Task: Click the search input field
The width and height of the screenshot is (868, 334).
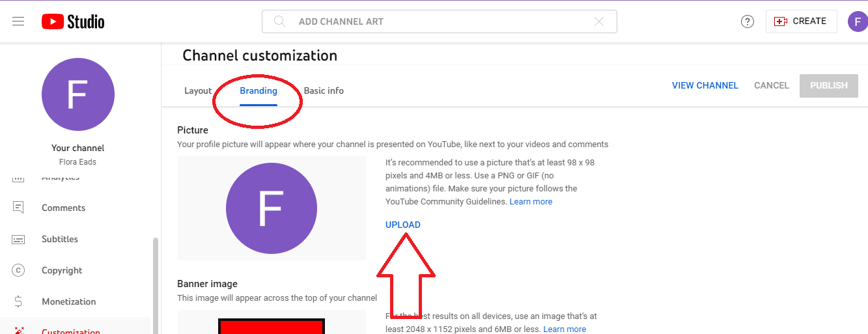Action: click(436, 21)
